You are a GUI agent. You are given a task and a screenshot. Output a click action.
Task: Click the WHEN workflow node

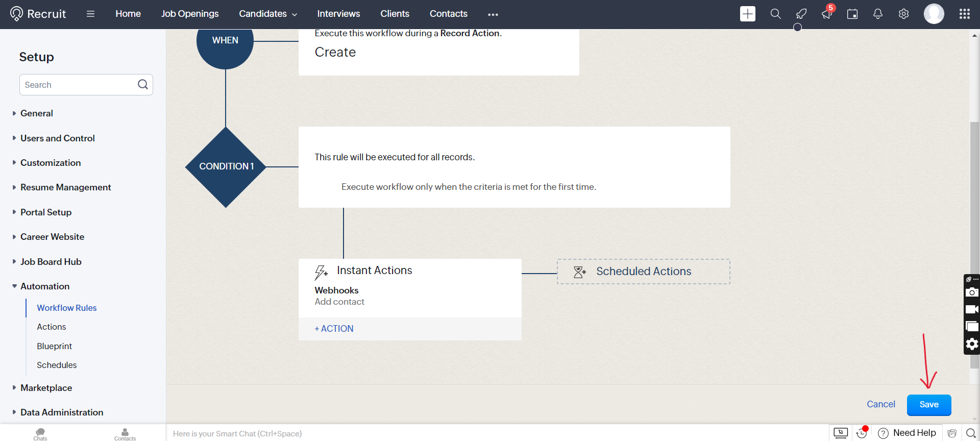click(225, 41)
